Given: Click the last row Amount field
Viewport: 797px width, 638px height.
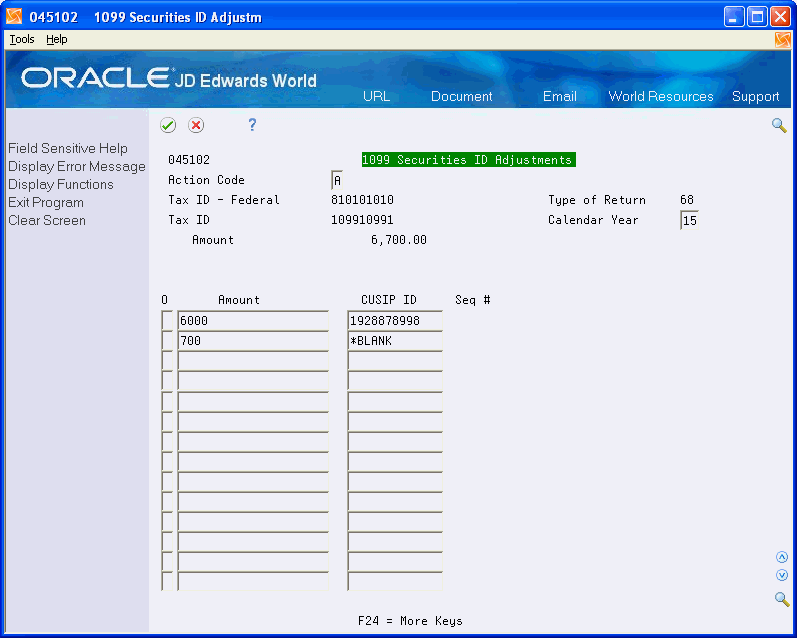Looking at the screenshot, I should point(253,581).
